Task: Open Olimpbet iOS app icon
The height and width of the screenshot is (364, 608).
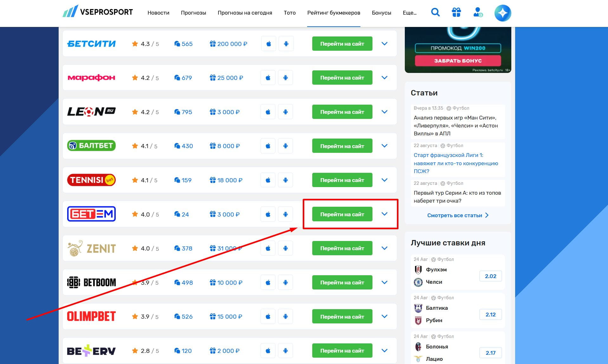Action: [268, 316]
